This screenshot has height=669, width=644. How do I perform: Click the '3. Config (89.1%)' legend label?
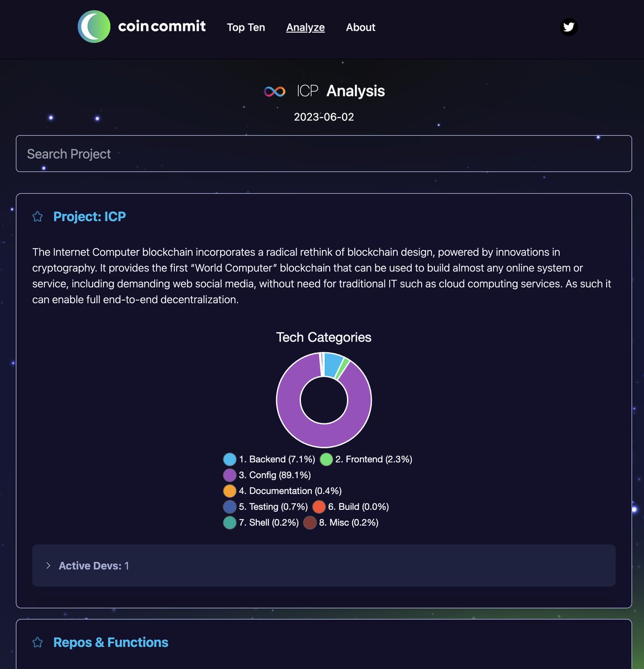(x=275, y=475)
